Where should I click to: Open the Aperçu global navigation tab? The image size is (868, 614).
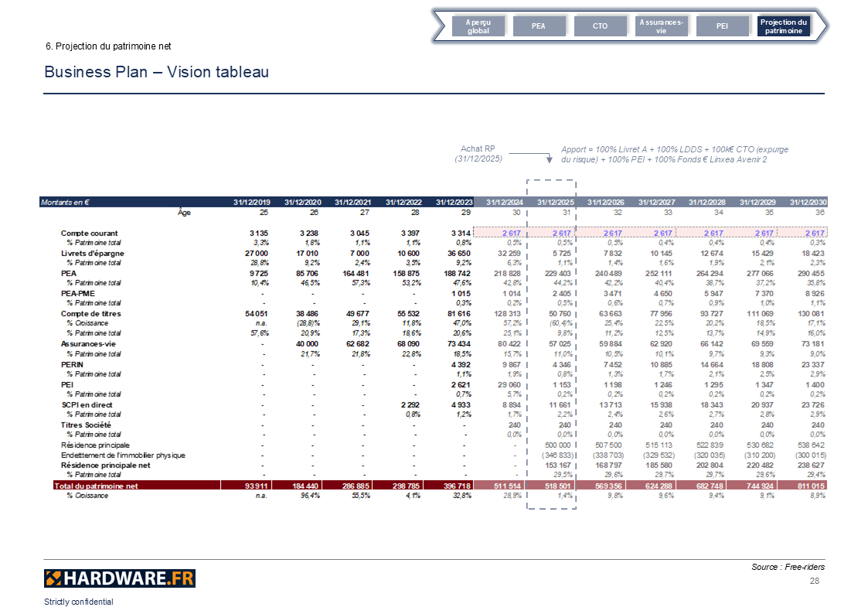pos(478,26)
